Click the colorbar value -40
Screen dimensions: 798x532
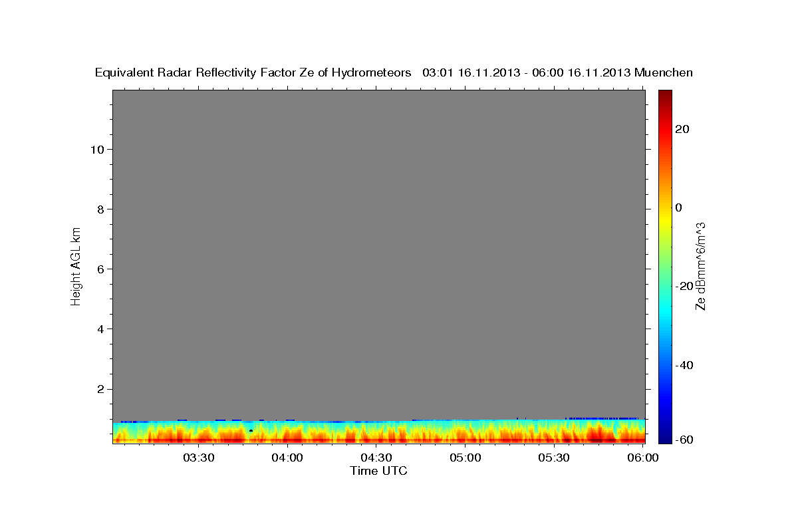tap(684, 365)
